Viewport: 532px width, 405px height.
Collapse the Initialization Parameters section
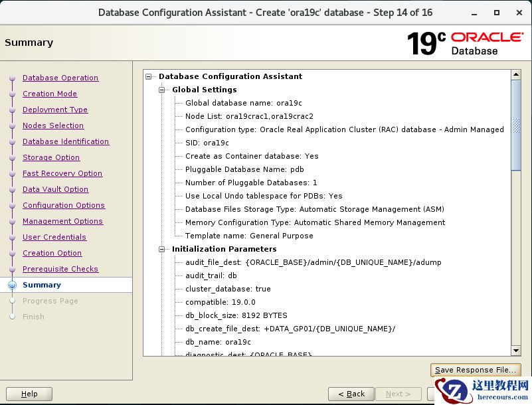(x=162, y=249)
